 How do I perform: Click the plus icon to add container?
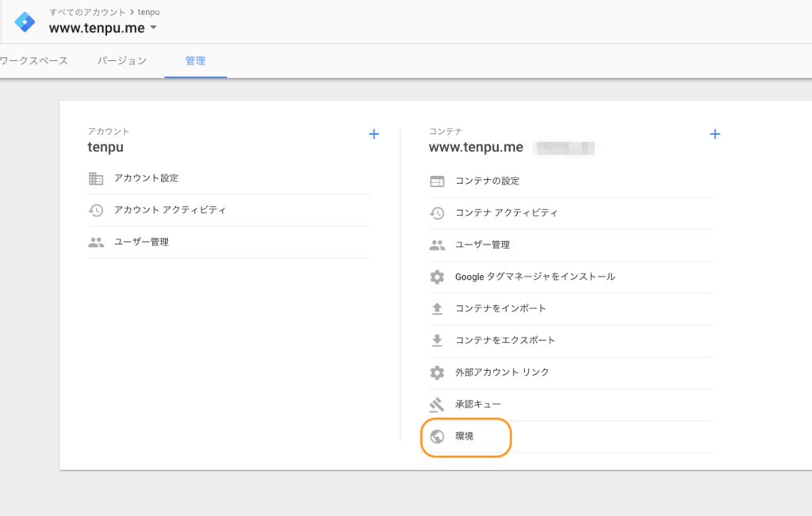714,134
